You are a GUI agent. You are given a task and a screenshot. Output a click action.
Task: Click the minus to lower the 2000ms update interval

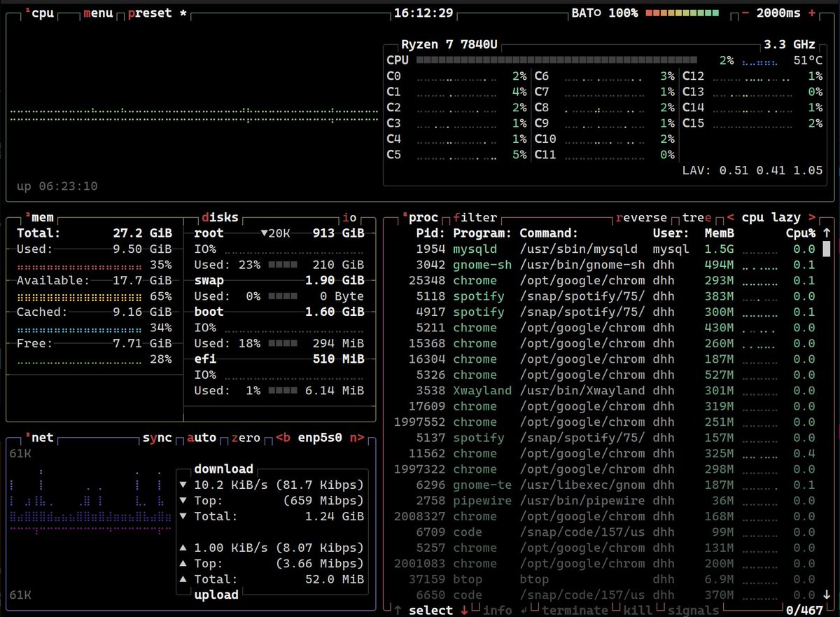[745, 12]
